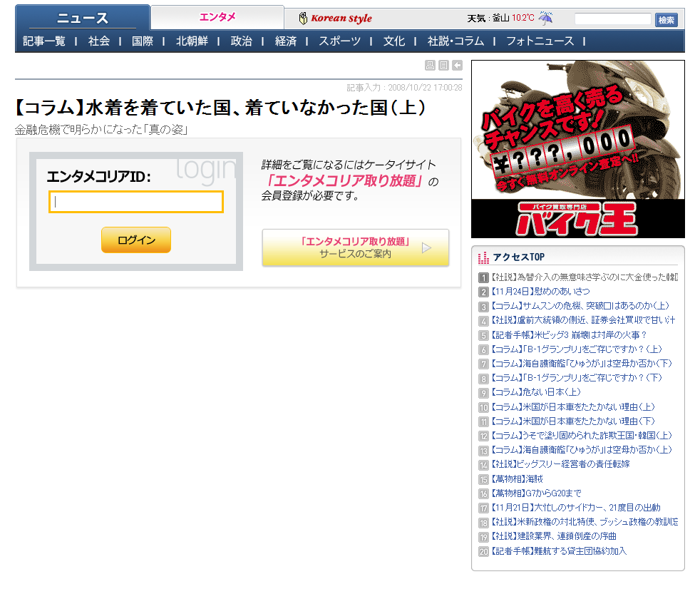Click the アクセスTOP bar chart icon
Image resolution: width=700 pixels, height=589 pixels.
click(x=483, y=257)
